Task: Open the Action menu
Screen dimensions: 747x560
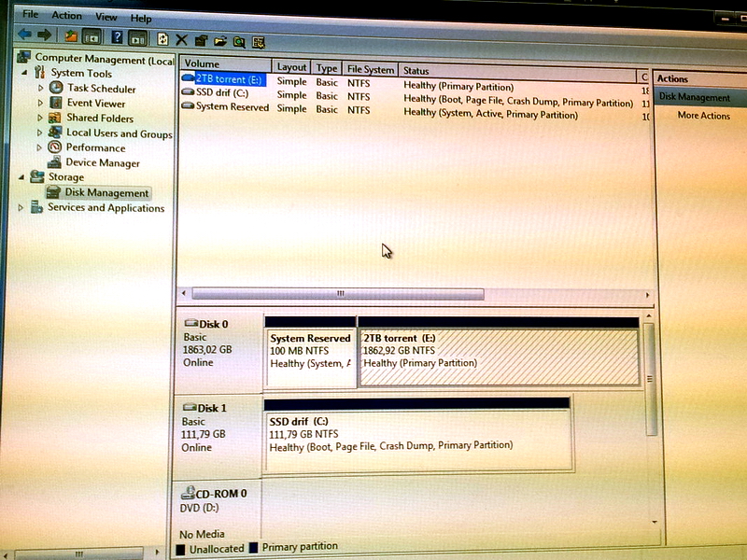Action: (66, 16)
